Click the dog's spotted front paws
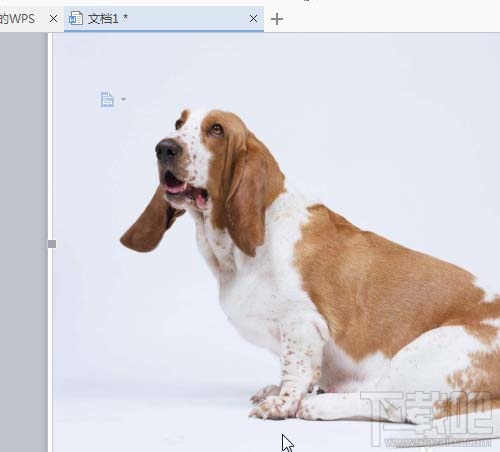 (x=278, y=402)
